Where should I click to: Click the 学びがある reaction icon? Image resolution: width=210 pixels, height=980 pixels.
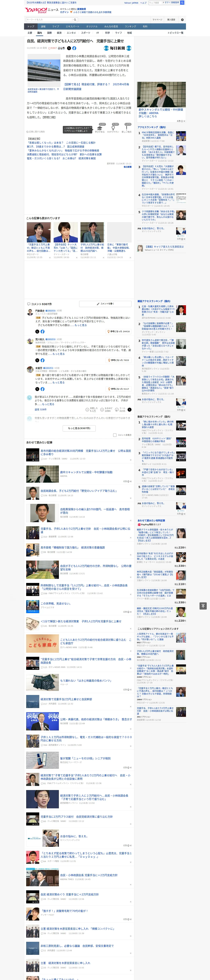pos(100,128)
